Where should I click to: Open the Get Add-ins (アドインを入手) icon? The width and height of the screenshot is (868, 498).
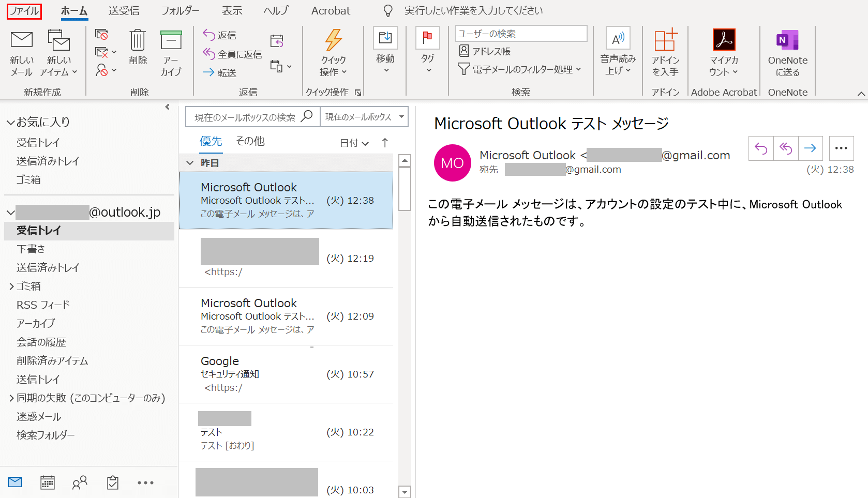665,40
